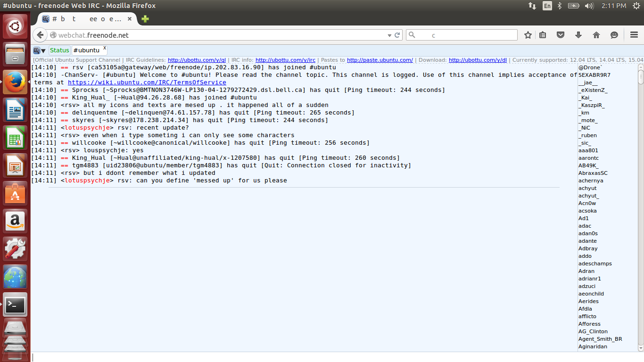Click the Firefox search box
Viewport: 644px width, 362px height.
pyautogui.click(x=462, y=35)
